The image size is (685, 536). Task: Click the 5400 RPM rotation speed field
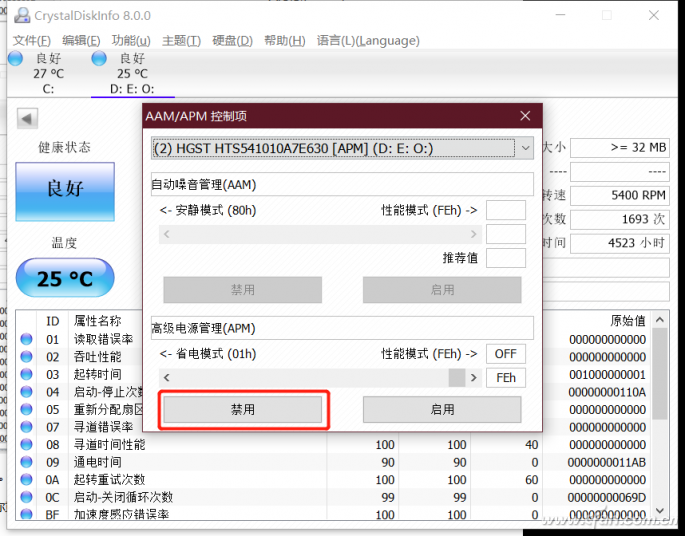(619, 195)
